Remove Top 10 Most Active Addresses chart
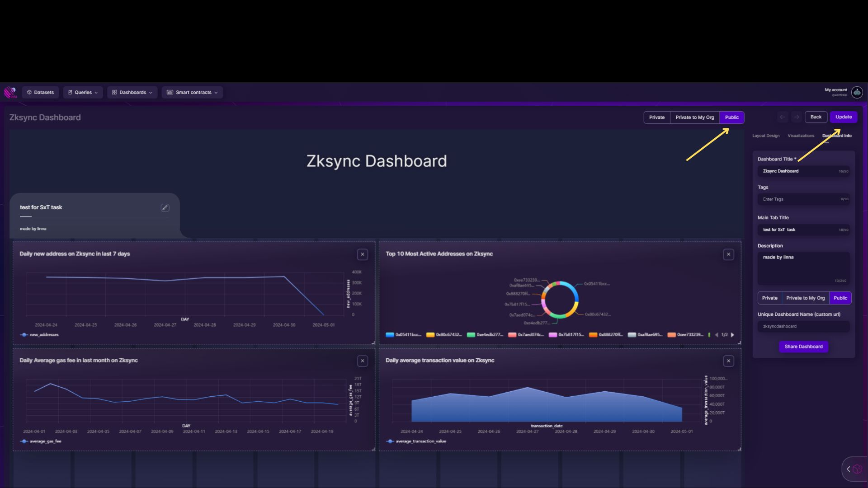The width and height of the screenshot is (868, 488). coord(728,254)
